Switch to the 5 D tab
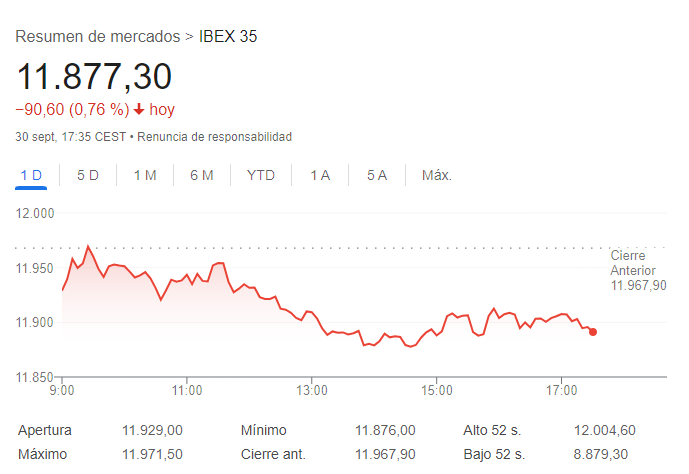Viewport: 689px width, 474px height. pyautogui.click(x=88, y=176)
